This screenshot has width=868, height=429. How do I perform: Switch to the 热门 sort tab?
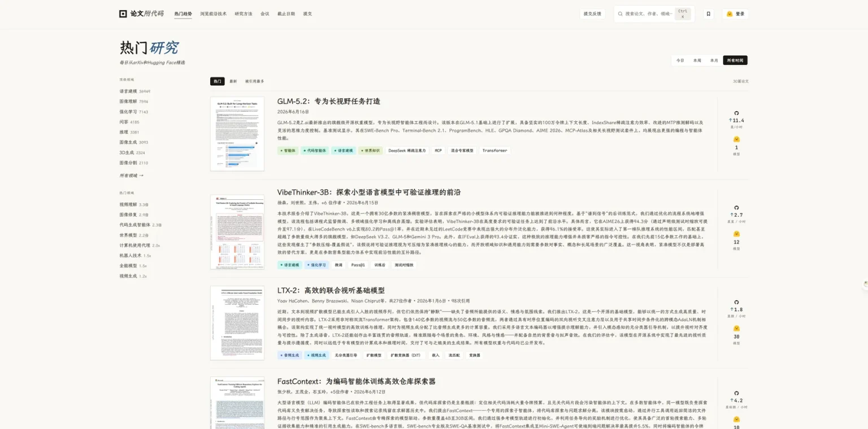click(217, 81)
